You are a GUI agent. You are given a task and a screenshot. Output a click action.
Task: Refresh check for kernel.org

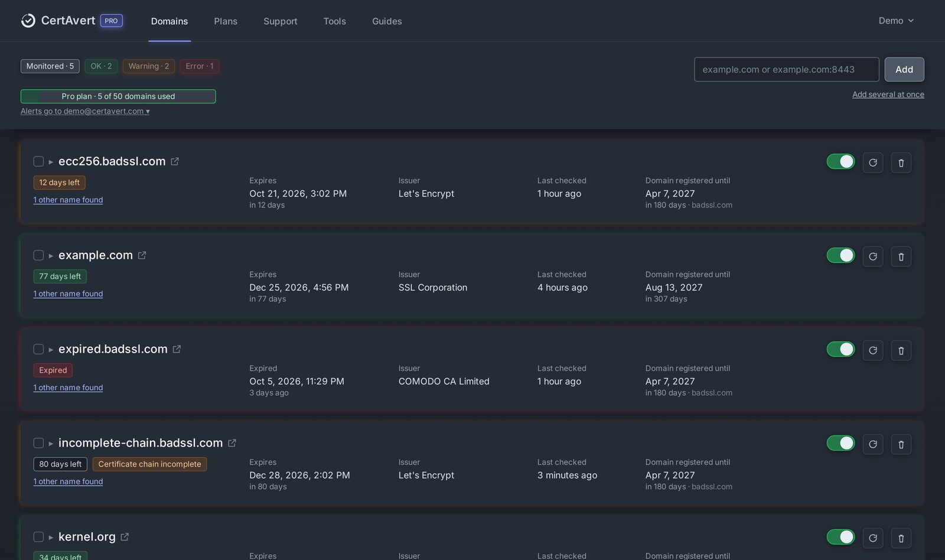point(873,538)
